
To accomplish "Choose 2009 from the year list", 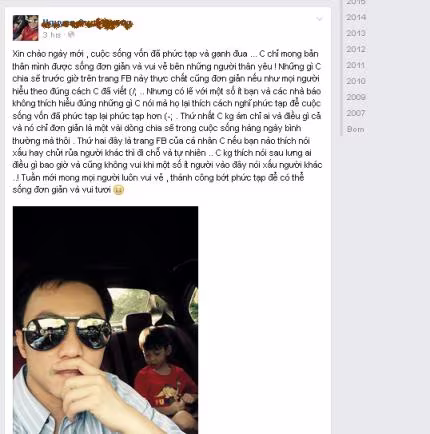I will [356, 97].
